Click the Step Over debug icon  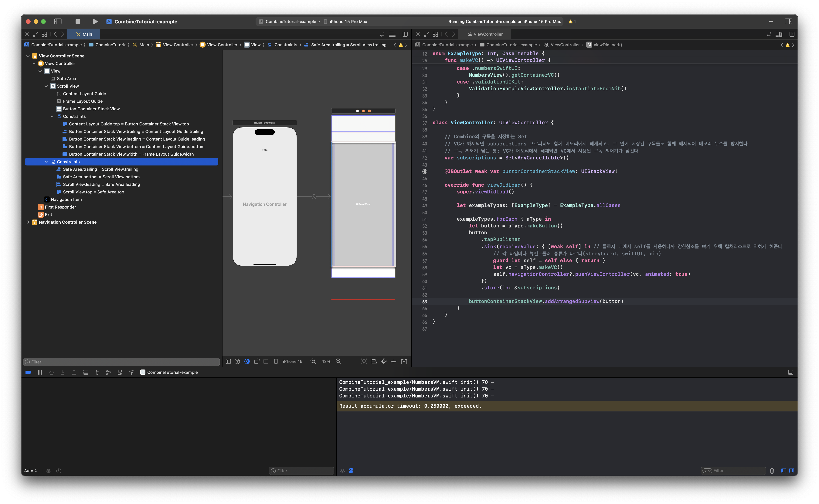(51, 372)
